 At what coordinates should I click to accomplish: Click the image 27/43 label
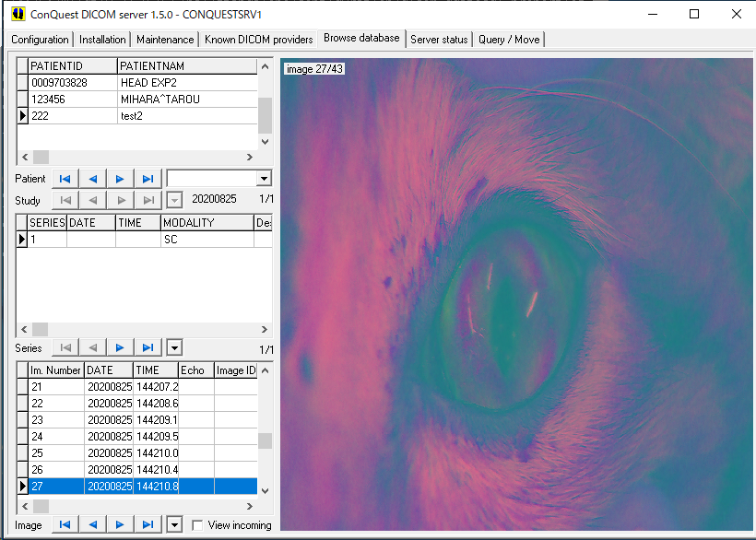314,69
